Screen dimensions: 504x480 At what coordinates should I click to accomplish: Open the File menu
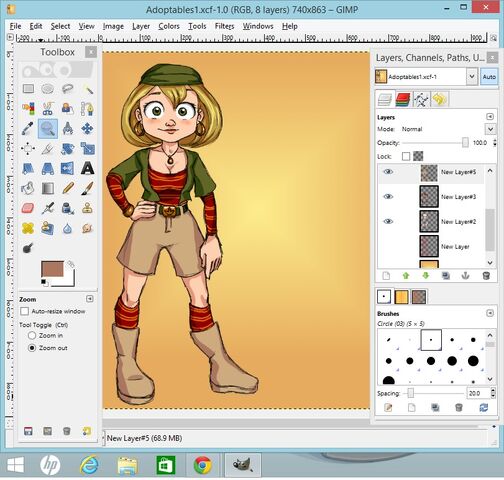pyautogui.click(x=15, y=26)
